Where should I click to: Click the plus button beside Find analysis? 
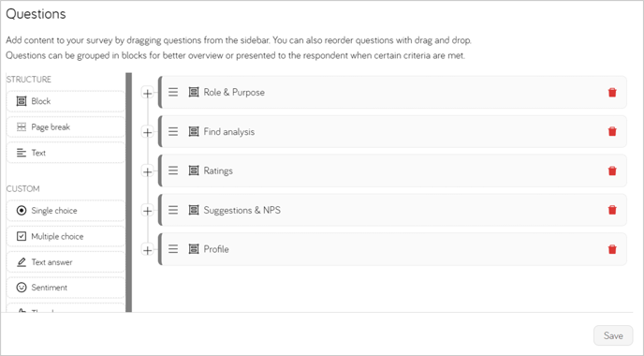point(147,132)
